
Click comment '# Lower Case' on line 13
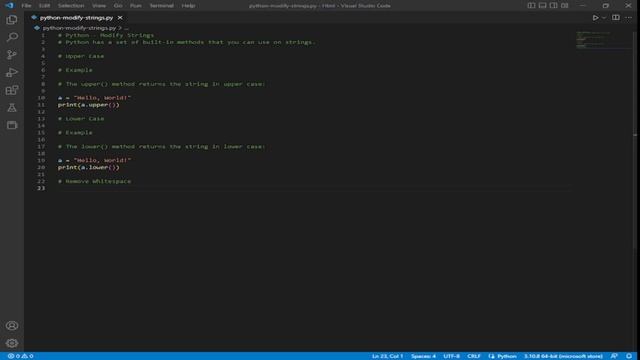81,119
